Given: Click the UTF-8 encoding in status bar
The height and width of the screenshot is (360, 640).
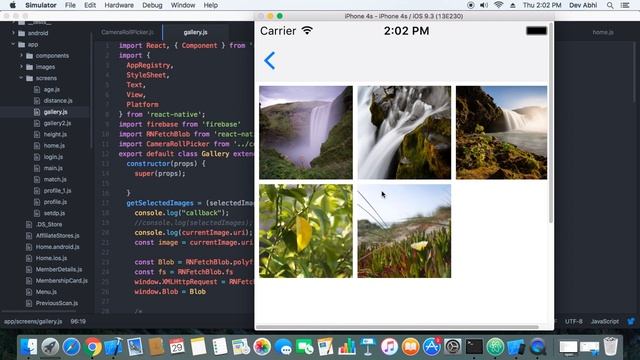Looking at the screenshot, I should coord(573,322).
